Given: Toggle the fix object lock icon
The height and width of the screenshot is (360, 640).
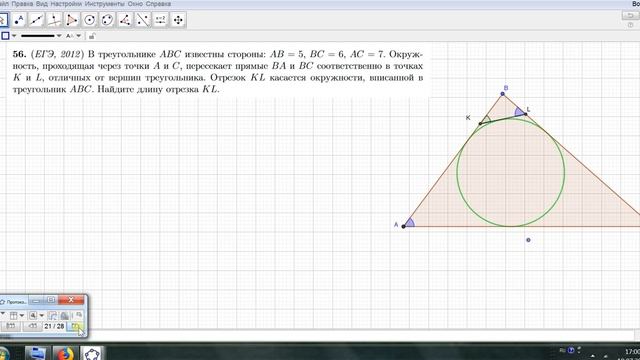Looking at the screenshot, I should (92, 36).
